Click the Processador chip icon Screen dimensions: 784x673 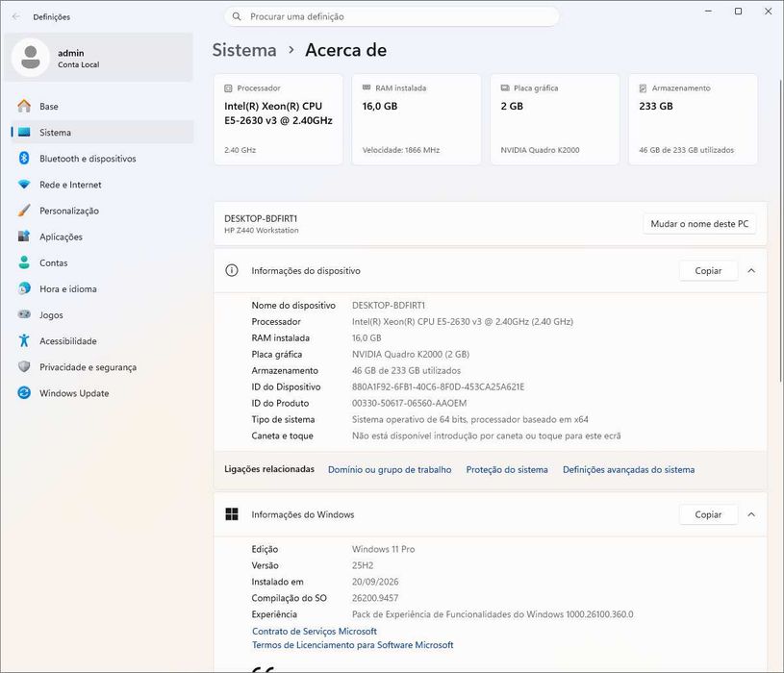click(x=228, y=87)
